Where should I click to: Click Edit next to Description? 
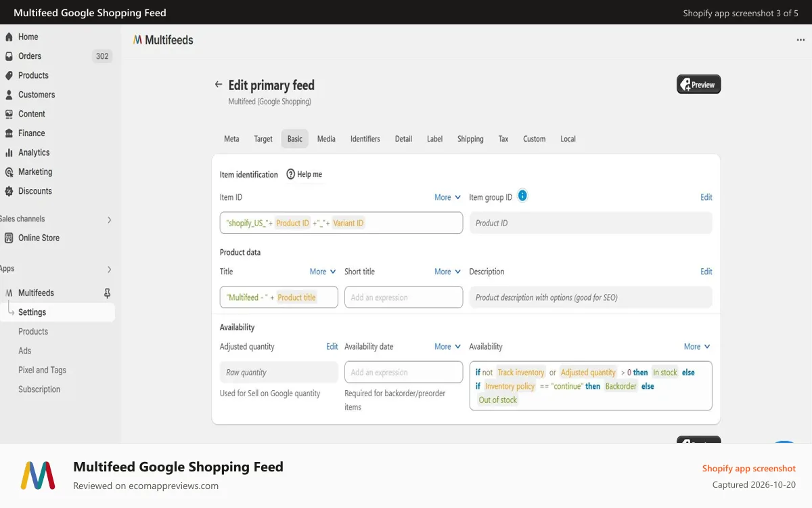706,272
